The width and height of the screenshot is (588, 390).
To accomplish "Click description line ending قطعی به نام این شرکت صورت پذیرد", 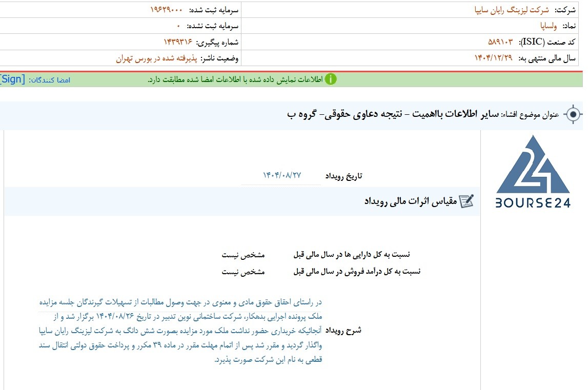I will [x=268, y=360].
